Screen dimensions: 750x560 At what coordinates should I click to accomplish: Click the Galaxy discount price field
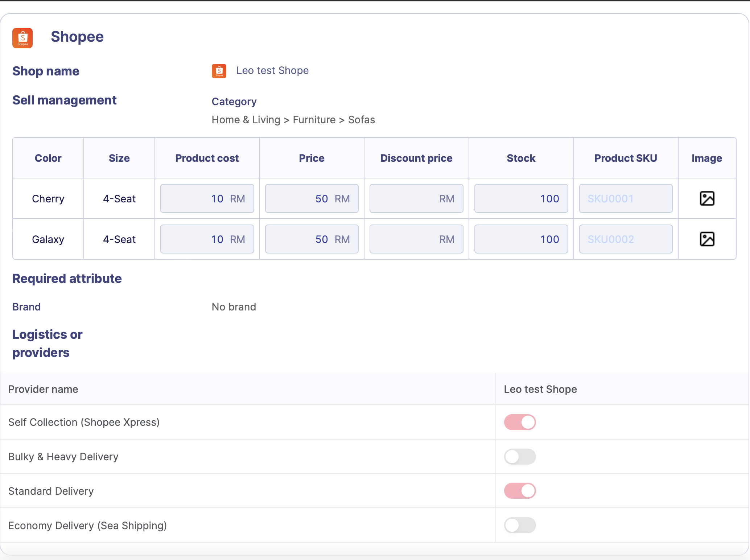pyautogui.click(x=416, y=239)
